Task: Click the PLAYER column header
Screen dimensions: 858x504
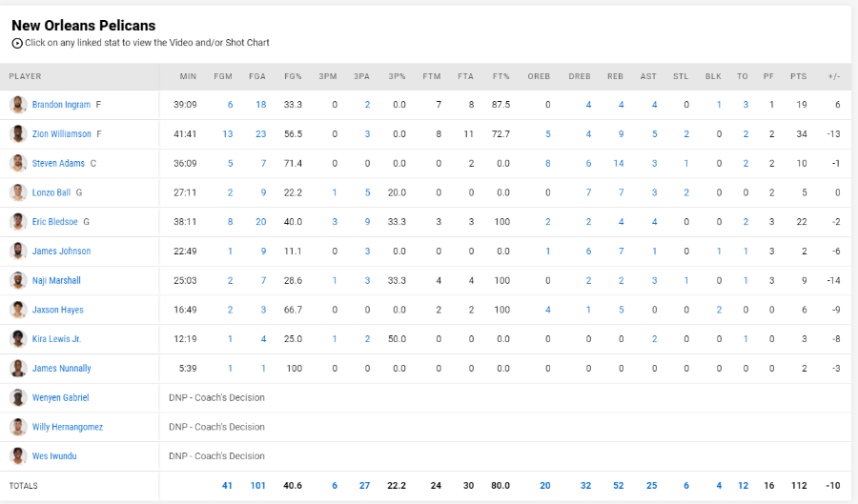Action: (x=25, y=76)
